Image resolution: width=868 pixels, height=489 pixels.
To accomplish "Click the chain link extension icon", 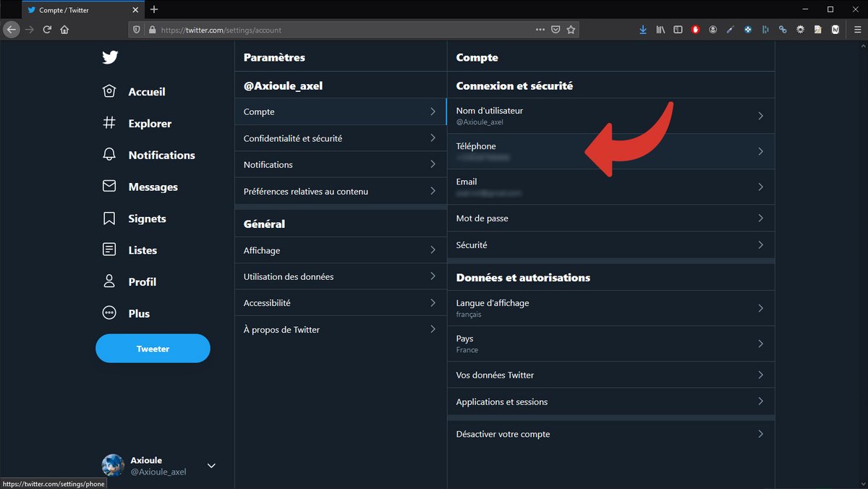I will pyautogui.click(x=783, y=30).
